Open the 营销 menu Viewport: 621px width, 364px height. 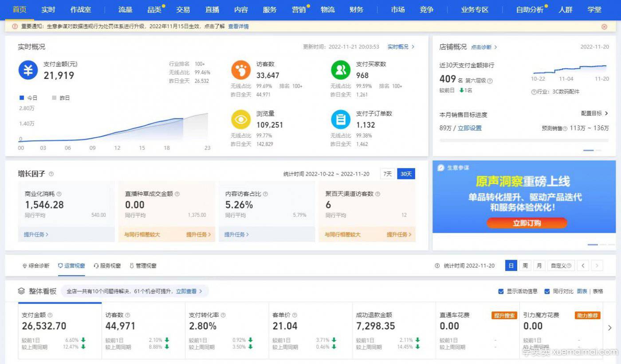(x=299, y=9)
